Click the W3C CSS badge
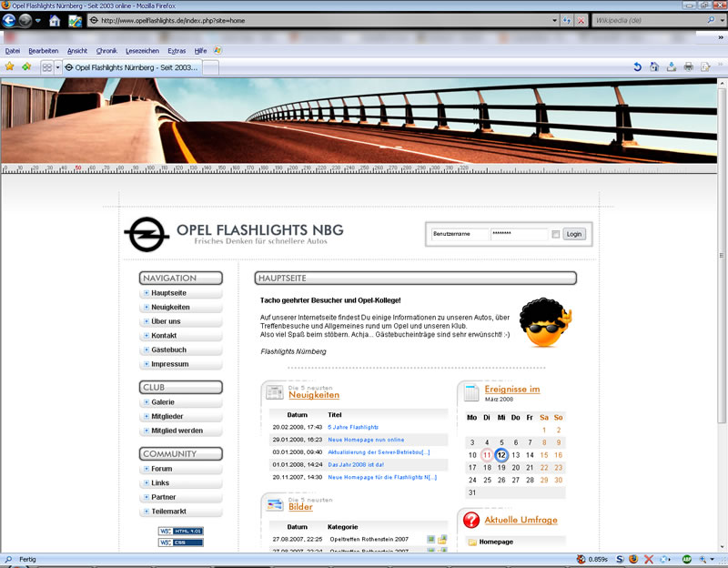This screenshot has height=568, width=728. [180, 543]
